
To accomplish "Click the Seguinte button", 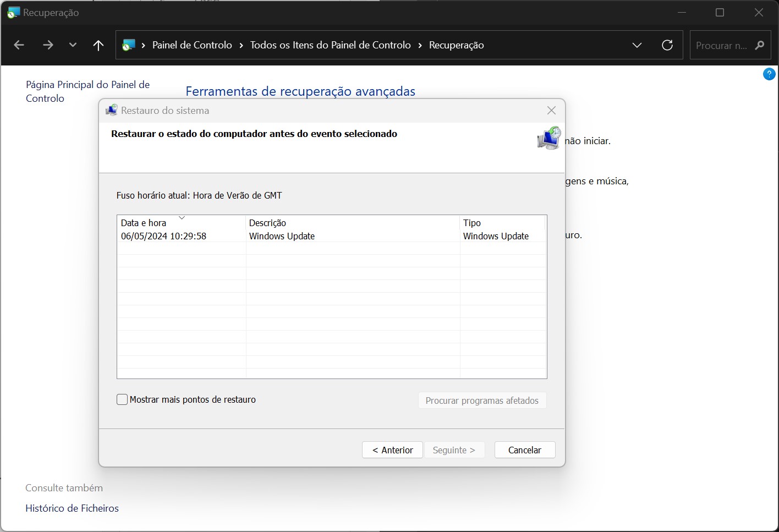I will (454, 450).
